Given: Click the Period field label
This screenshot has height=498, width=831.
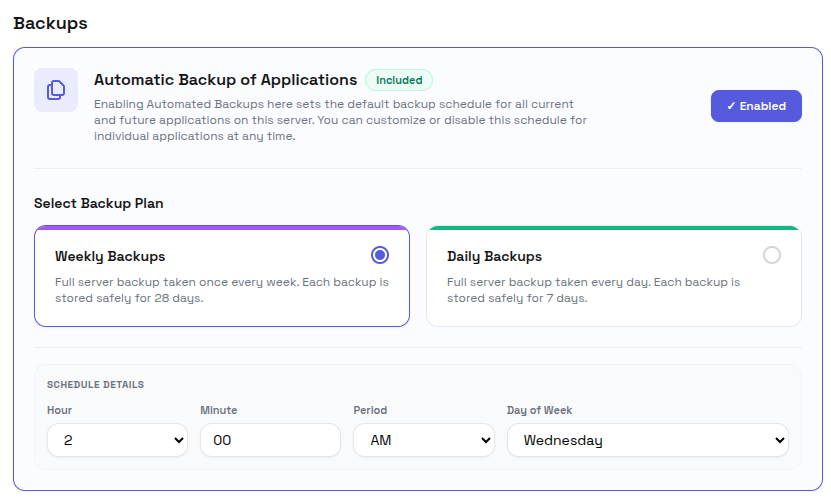Looking at the screenshot, I should tap(370, 410).
